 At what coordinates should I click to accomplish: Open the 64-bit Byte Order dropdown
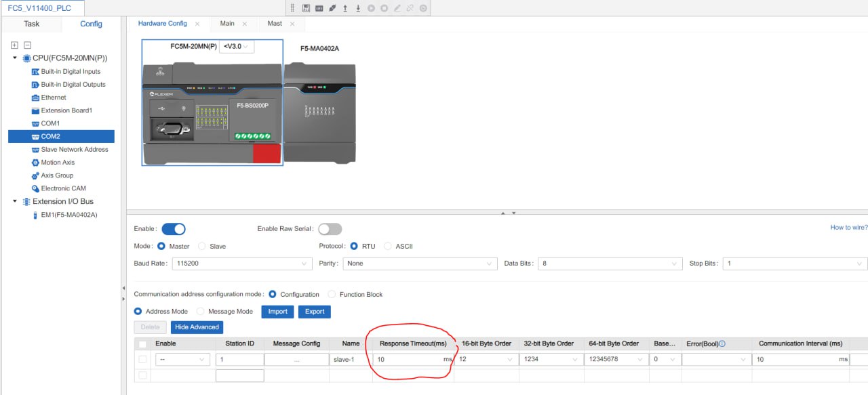click(x=615, y=359)
